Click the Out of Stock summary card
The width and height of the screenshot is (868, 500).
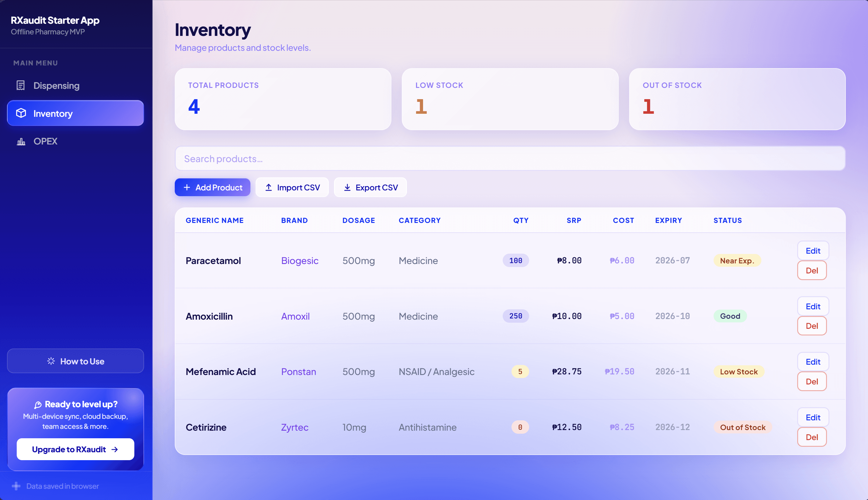(737, 99)
